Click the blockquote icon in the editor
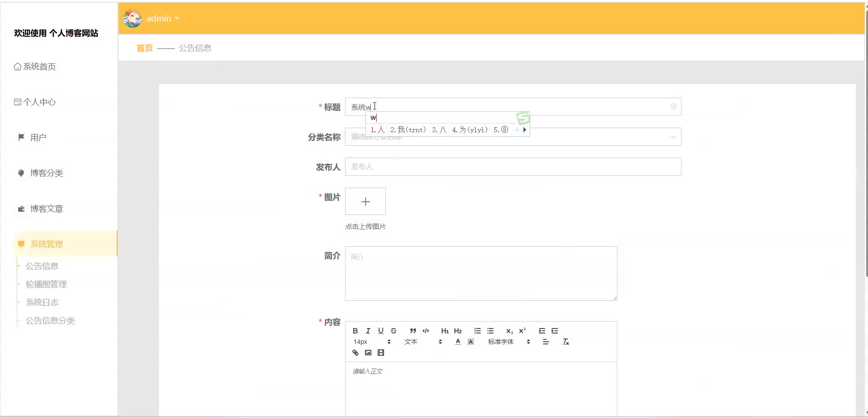The height and width of the screenshot is (418, 868). point(413,331)
